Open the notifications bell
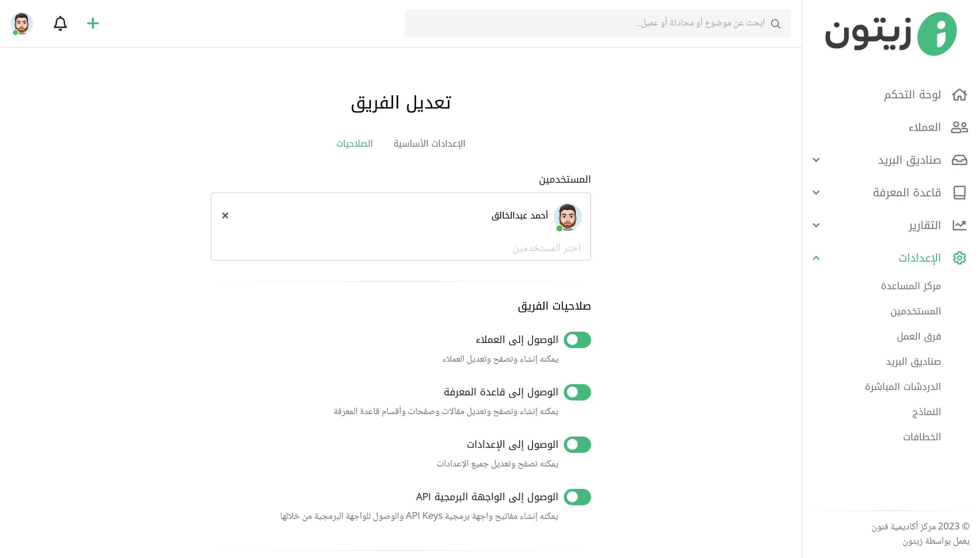The width and height of the screenshot is (980, 558). pos(60,23)
